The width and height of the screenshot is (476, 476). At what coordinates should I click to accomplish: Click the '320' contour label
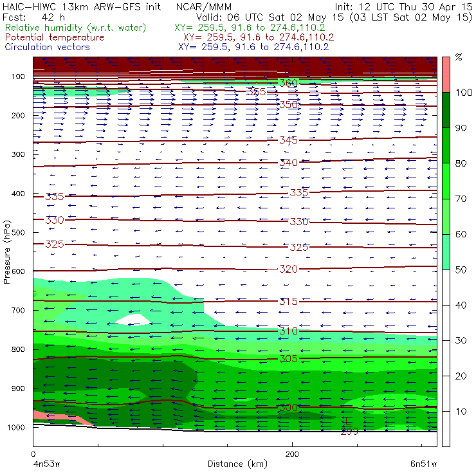coord(288,269)
